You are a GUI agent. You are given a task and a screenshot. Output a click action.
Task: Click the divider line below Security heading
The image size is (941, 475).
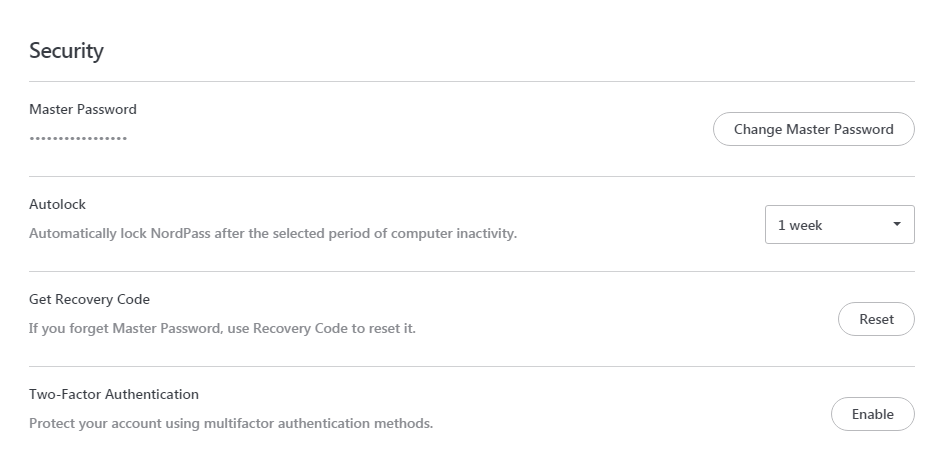click(x=471, y=81)
